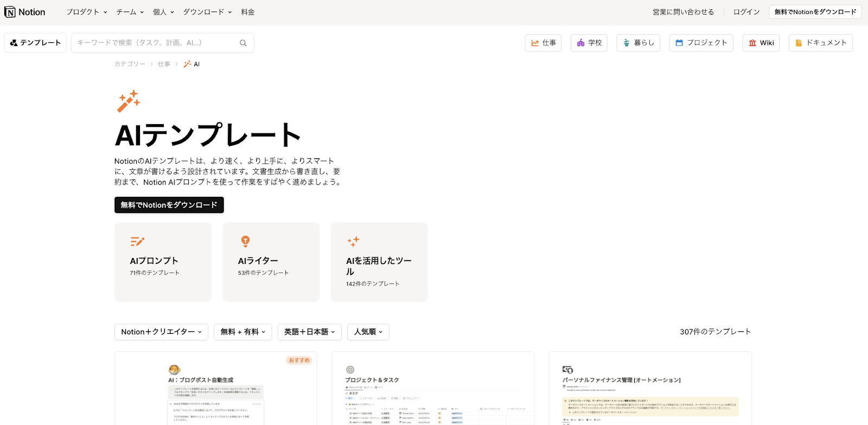Open the 料金 page
Viewport: 868px width, 425px height.
point(248,12)
